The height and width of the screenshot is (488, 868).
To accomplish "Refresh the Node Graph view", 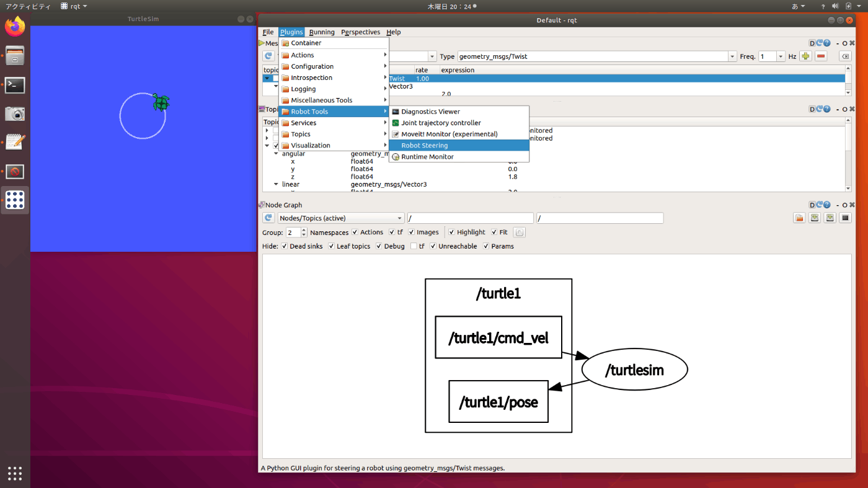I will click(268, 218).
